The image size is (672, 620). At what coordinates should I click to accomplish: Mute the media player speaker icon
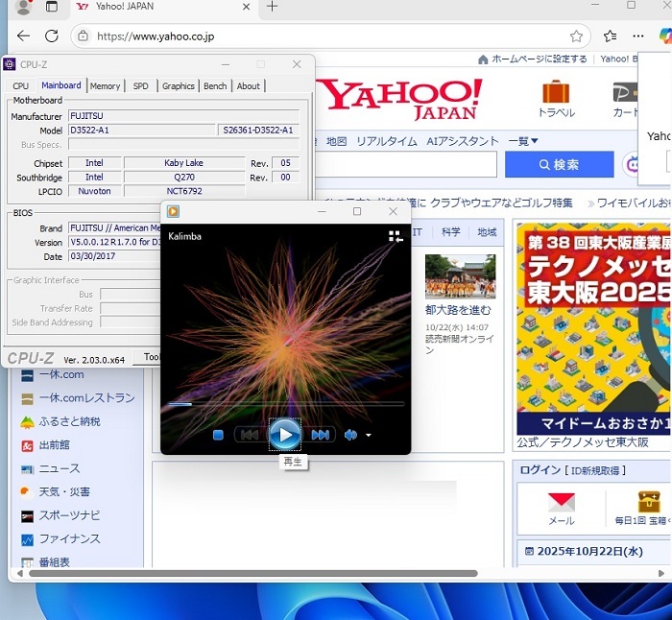click(350, 436)
